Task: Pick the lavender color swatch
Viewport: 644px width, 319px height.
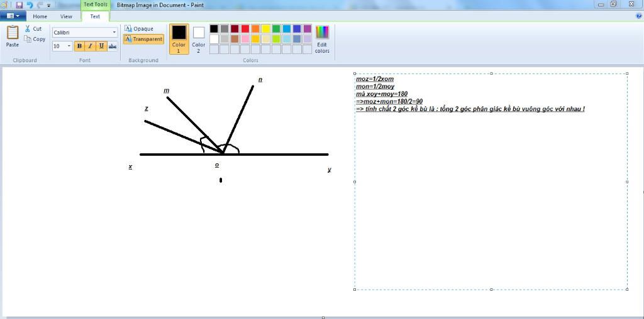Action: (x=307, y=39)
